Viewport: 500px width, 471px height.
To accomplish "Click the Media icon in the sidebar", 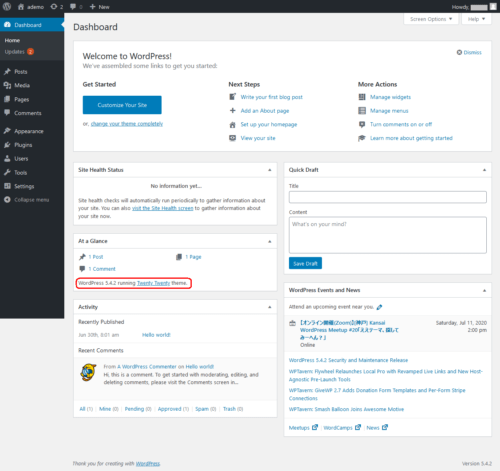I will (7, 85).
